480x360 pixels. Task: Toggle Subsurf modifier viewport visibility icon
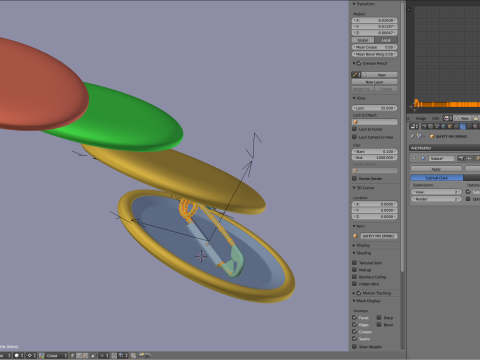tap(469, 158)
